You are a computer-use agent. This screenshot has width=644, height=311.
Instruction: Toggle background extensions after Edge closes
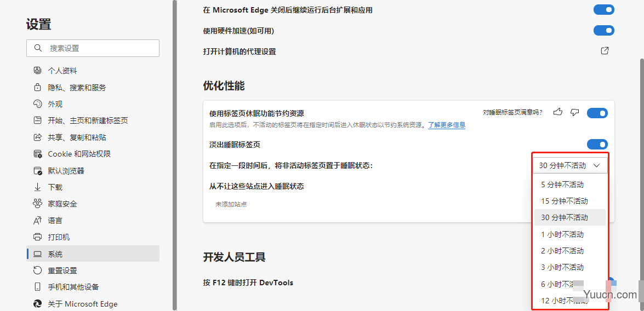(x=604, y=9)
